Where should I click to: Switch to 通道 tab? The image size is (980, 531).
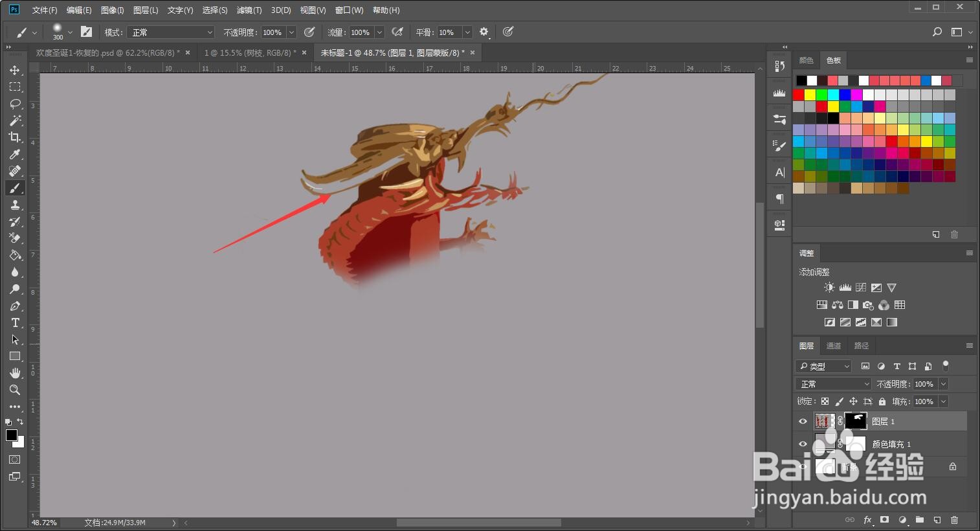pos(834,346)
